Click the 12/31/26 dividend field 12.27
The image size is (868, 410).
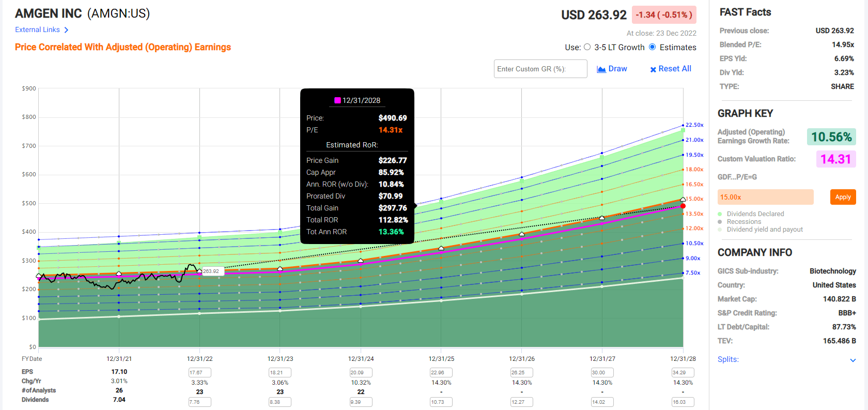522,402
